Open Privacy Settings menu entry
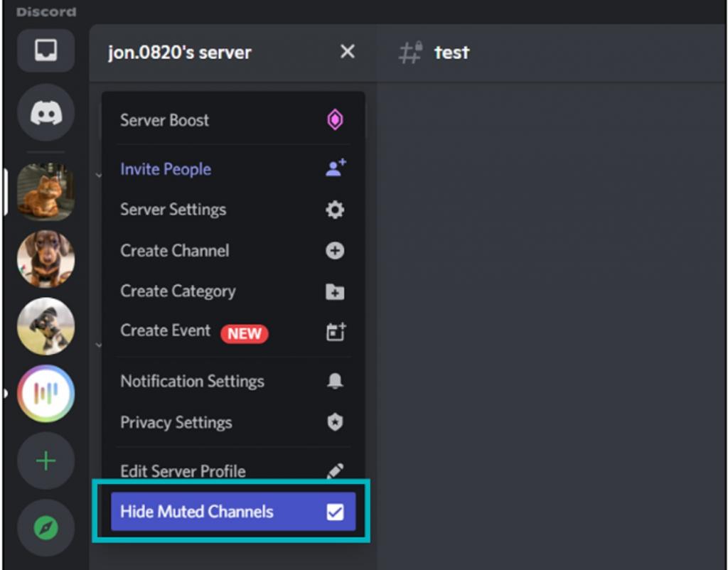Viewport: 728px width, 570px height. click(x=233, y=422)
